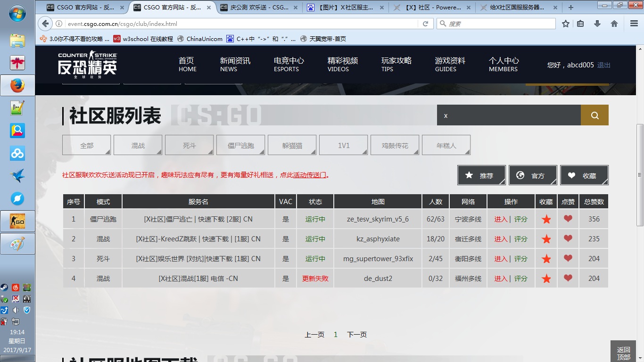Open Firefox downloads arrow icon

tap(597, 24)
